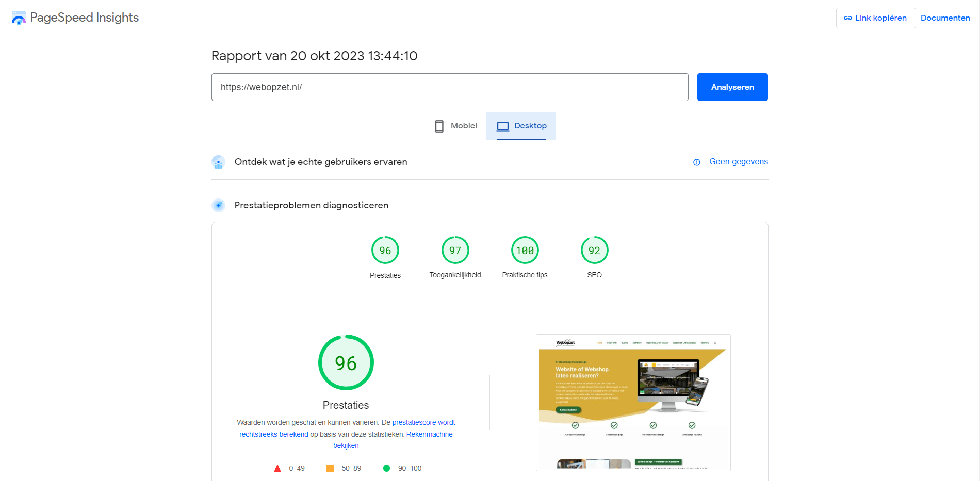Click the info icon beside Geen gegevens

[696, 162]
